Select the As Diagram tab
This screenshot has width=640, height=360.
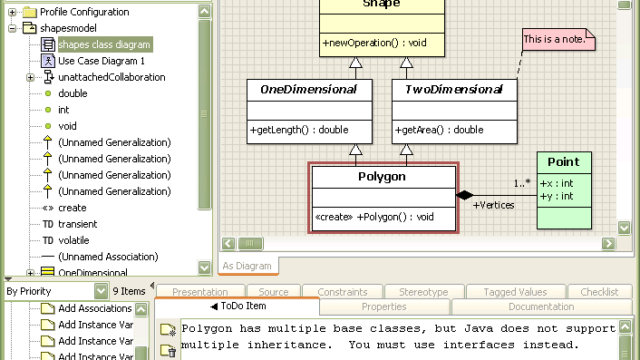point(247,266)
